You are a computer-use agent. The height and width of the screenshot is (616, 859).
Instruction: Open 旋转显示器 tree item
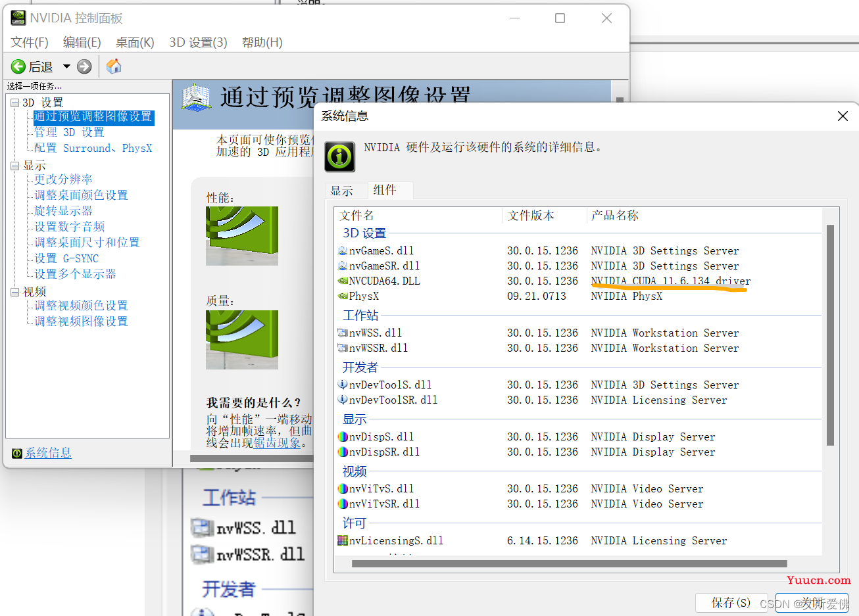pos(63,211)
